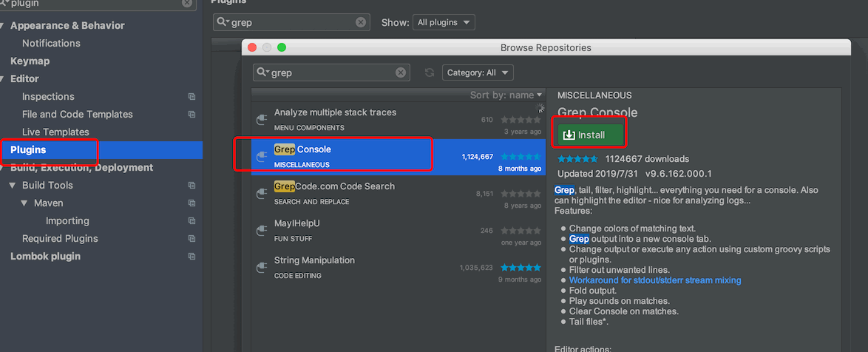Click the Browse Repositories window title bar
The image size is (868, 352).
click(546, 47)
